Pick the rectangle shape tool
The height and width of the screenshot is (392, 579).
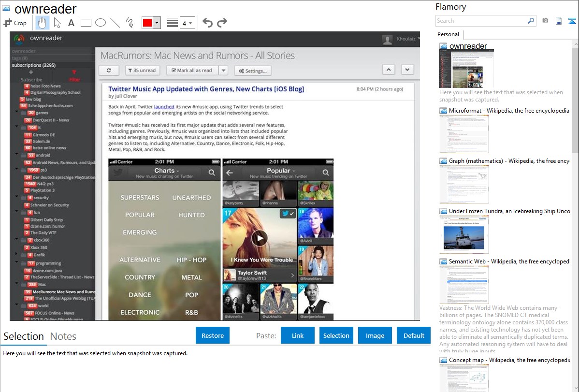coord(86,23)
